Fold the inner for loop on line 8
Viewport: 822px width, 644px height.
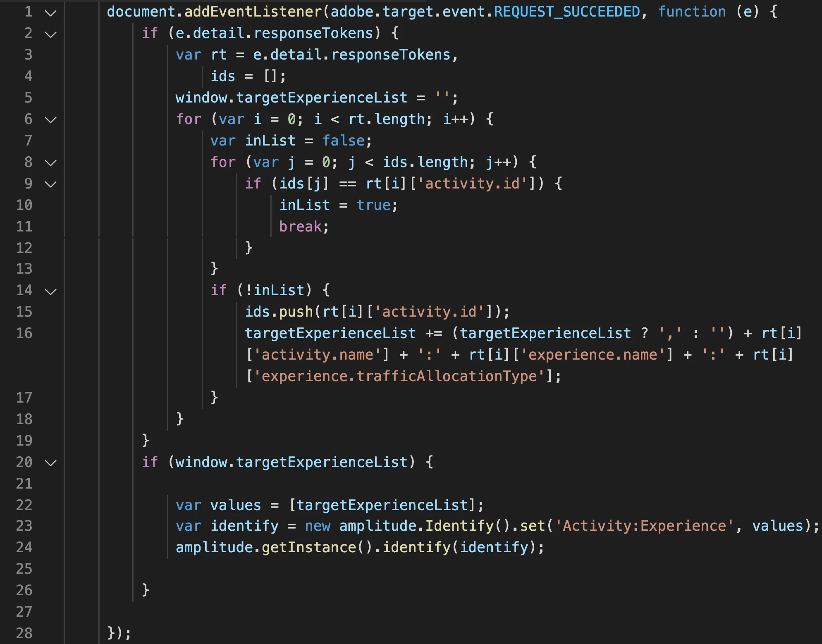50,163
